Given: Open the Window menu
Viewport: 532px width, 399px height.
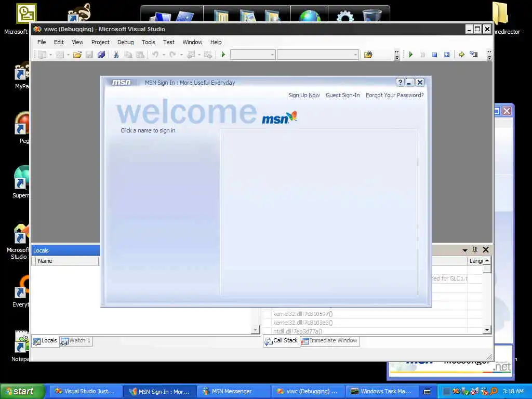Looking at the screenshot, I should pos(192,42).
